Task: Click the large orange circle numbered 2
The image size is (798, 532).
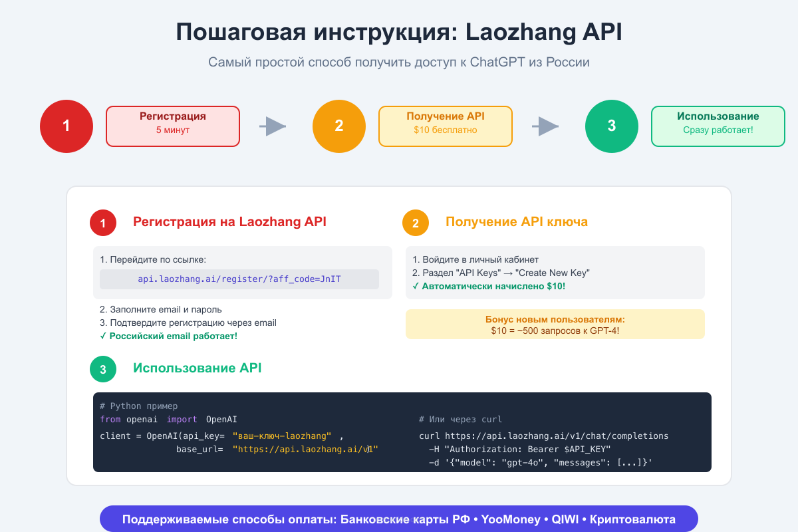Action: 339,126
